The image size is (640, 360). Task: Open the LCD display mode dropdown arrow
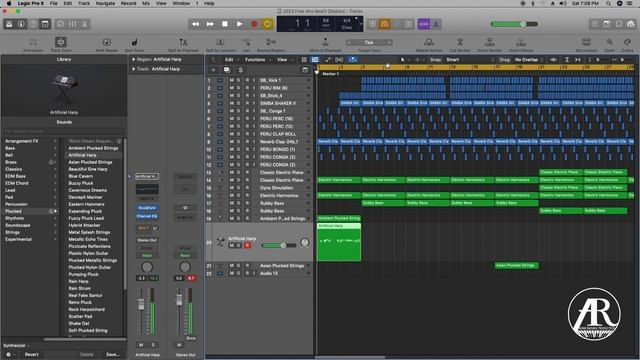click(x=361, y=24)
